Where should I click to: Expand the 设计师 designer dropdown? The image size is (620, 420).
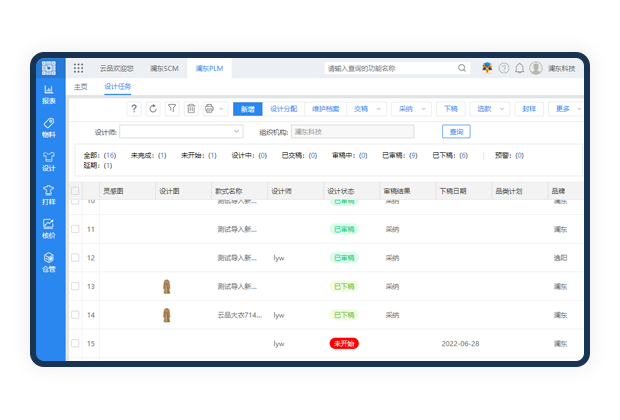[x=237, y=131]
